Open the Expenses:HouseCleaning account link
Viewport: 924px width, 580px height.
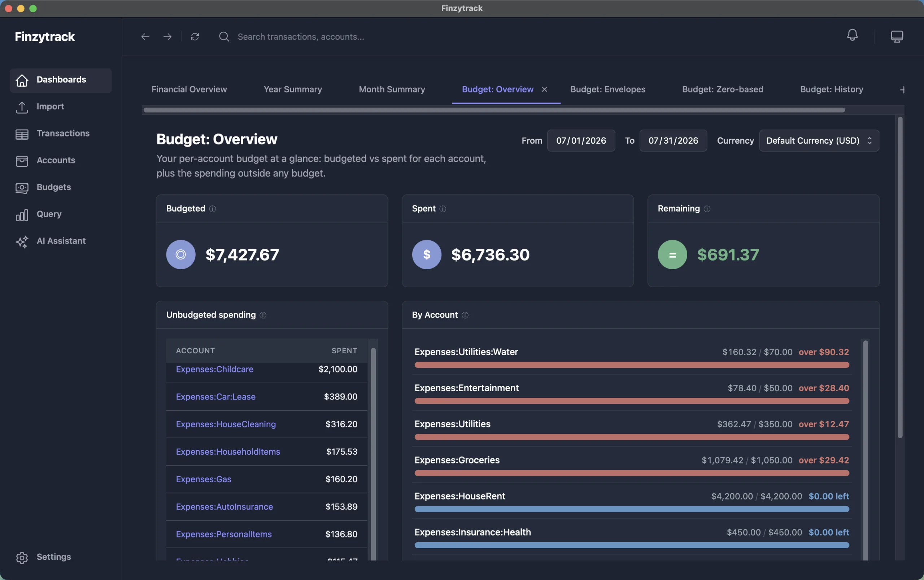pos(226,424)
